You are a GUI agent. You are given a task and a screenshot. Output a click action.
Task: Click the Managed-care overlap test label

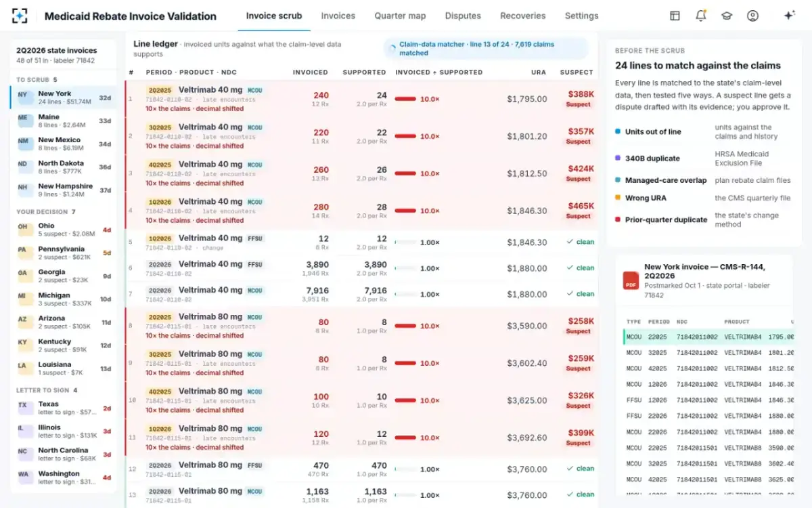(x=666, y=180)
